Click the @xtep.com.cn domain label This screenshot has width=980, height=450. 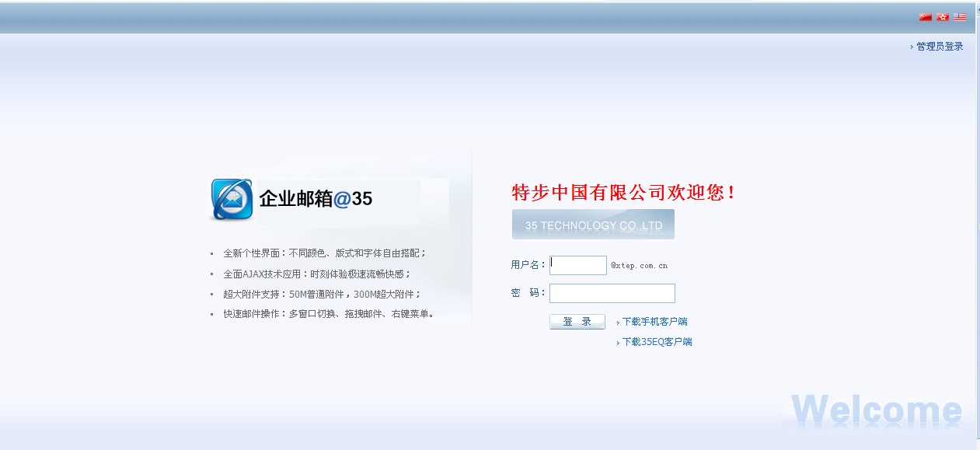(639, 266)
